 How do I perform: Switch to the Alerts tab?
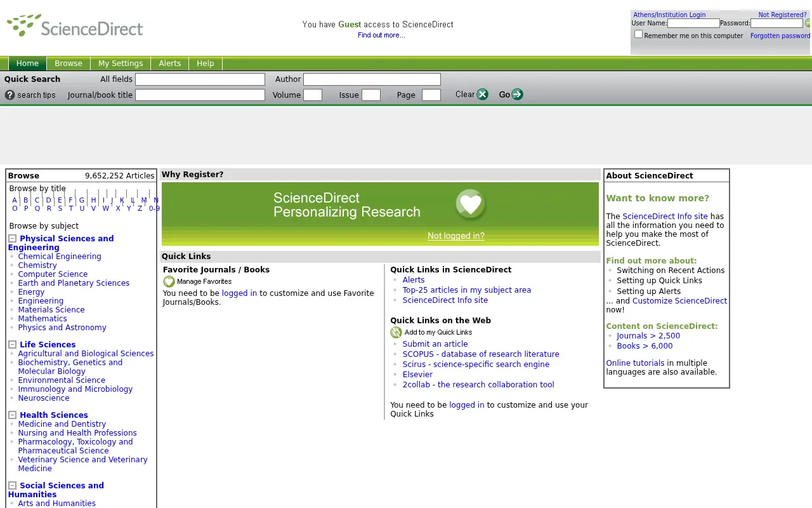[x=170, y=63]
